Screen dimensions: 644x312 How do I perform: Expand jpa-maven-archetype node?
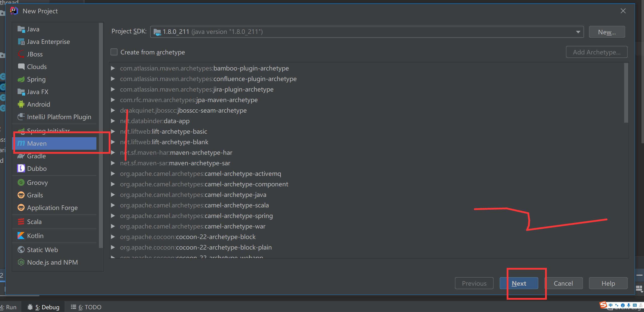[113, 100]
